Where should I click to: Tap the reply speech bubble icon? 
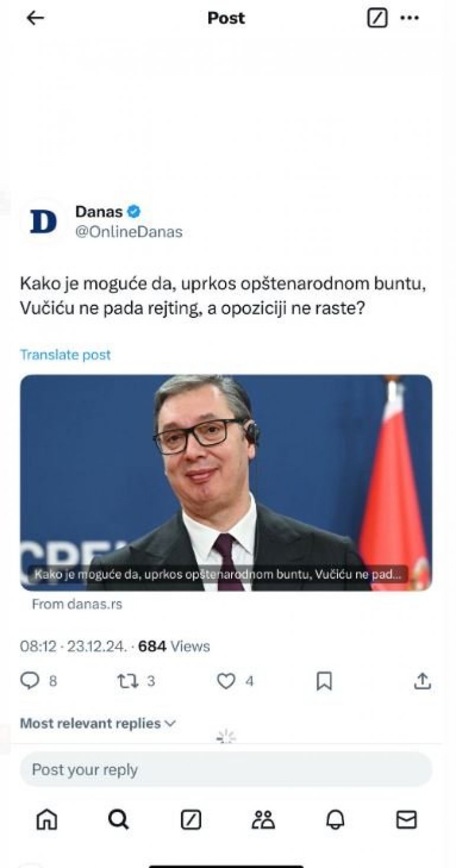coord(30,681)
